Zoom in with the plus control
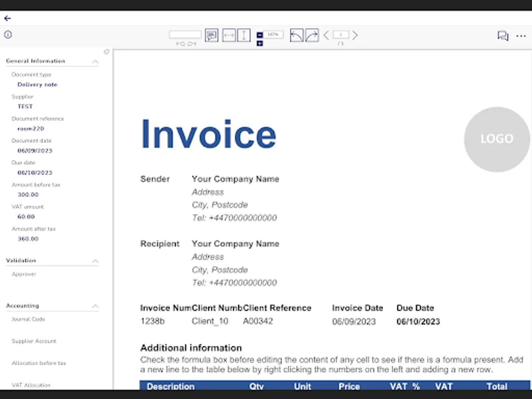The image size is (532, 399). [x=259, y=43]
